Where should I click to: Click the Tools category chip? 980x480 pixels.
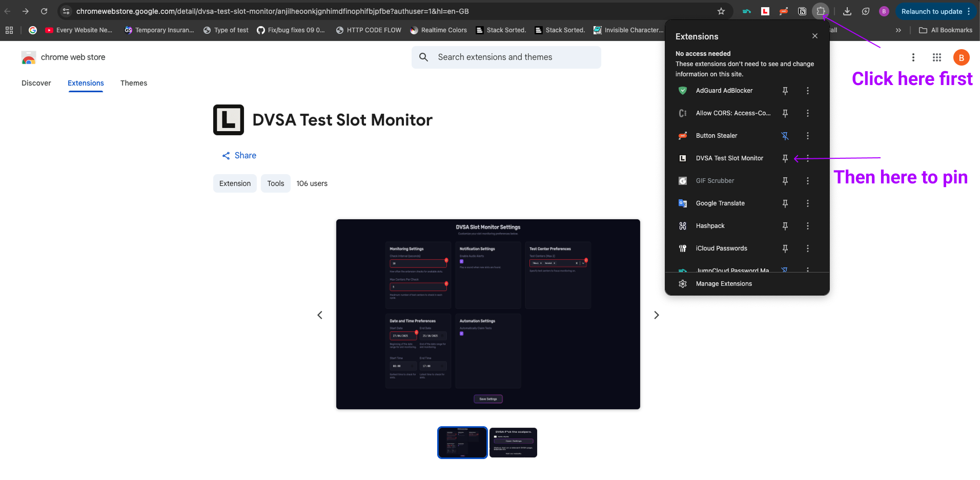[275, 183]
